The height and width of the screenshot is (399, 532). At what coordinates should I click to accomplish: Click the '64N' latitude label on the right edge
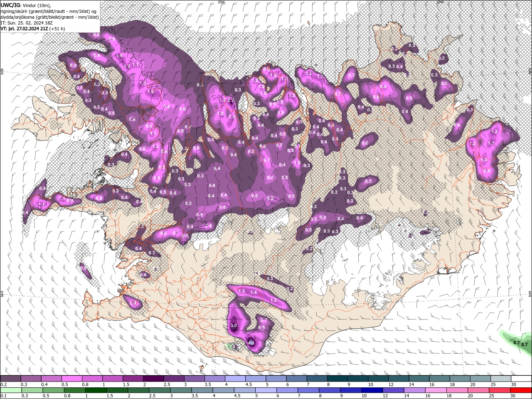pos(530,294)
